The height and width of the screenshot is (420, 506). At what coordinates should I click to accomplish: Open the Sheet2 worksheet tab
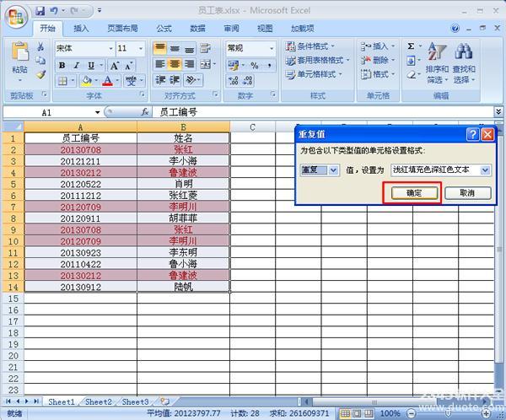99,402
